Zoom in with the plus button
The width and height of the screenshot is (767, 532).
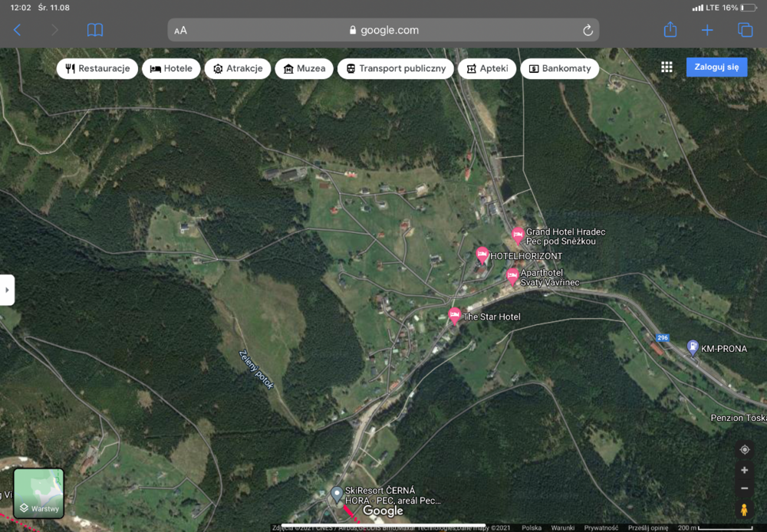tap(744, 470)
